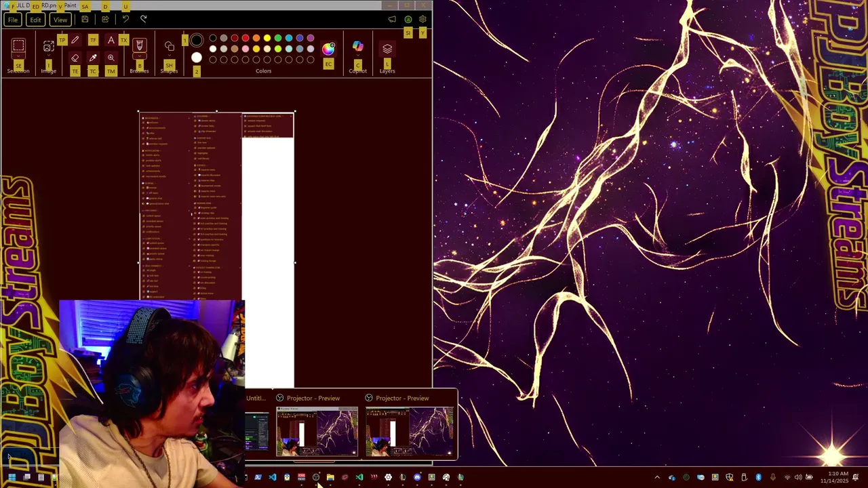
Task: Pick the pink rose color swatch
Action: click(245, 49)
